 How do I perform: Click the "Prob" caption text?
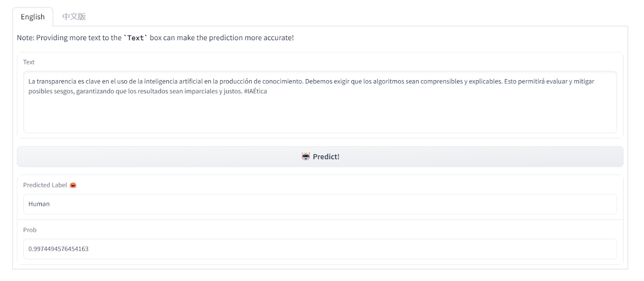[x=30, y=230]
